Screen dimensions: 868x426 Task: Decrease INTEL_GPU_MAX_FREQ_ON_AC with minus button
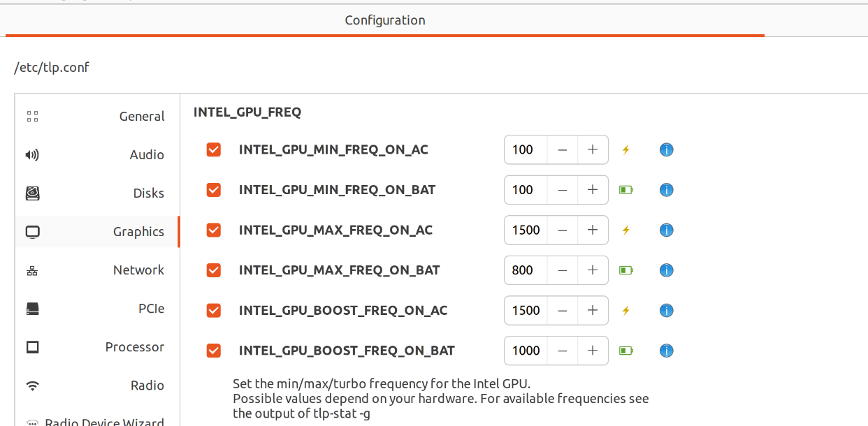pos(562,230)
